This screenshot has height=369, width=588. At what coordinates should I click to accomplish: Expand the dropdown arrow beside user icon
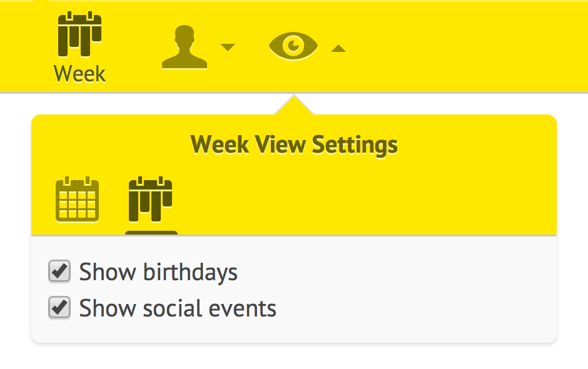click(228, 48)
